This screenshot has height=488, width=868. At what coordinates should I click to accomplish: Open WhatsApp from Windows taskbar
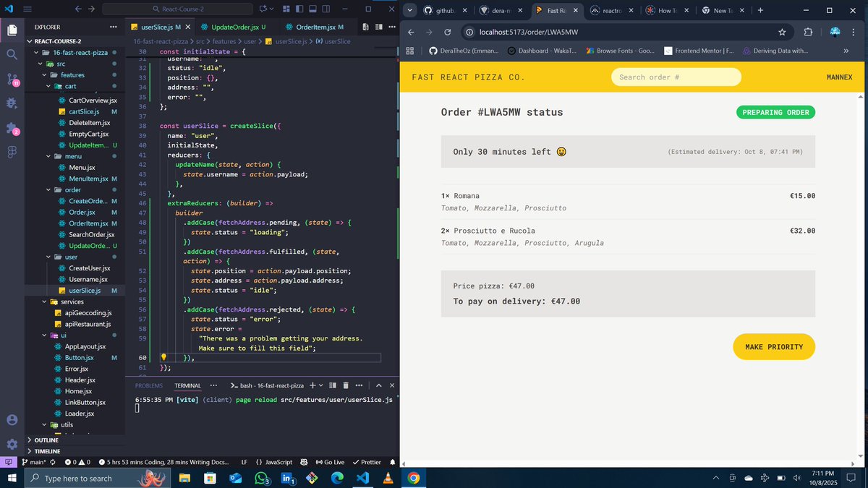click(x=263, y=478)
